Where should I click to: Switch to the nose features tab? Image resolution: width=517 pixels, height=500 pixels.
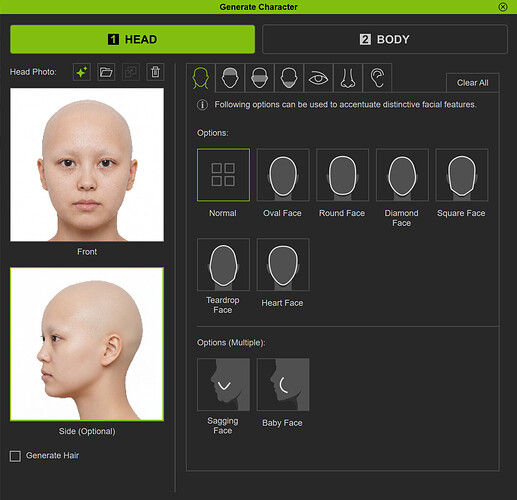348,78
